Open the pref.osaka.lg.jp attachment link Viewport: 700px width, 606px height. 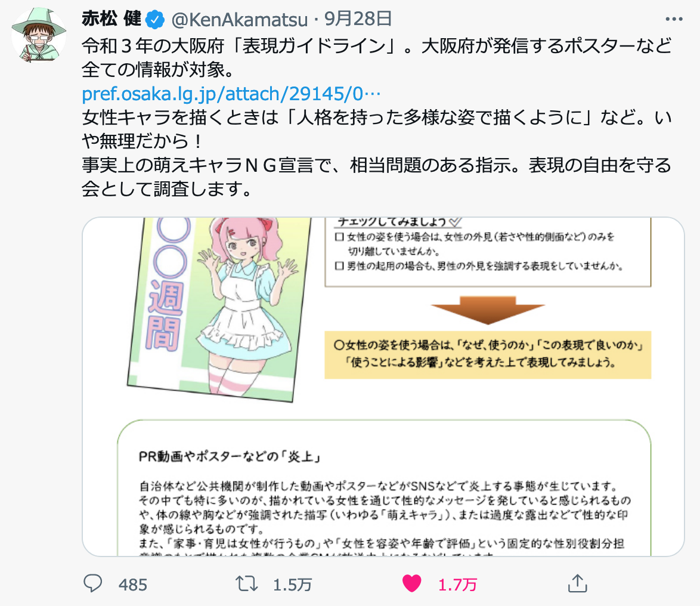click(x=231, y=94)
